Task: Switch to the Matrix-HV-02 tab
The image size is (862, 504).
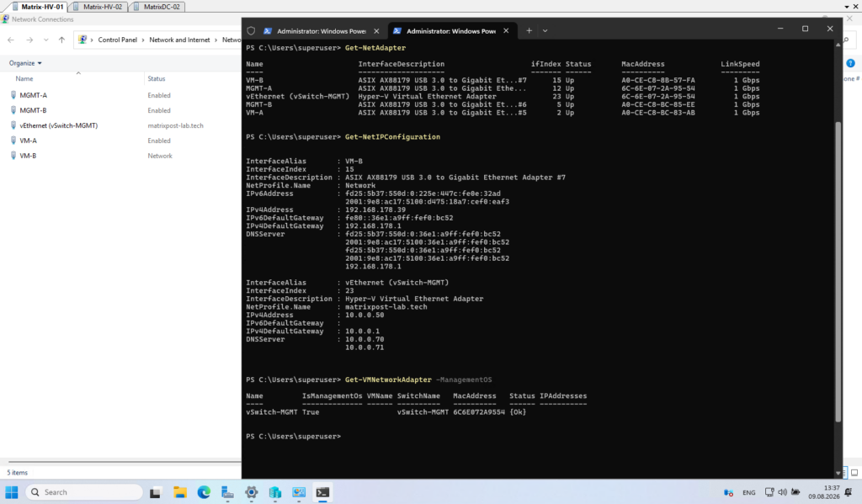Action: [x=99, y=7]
